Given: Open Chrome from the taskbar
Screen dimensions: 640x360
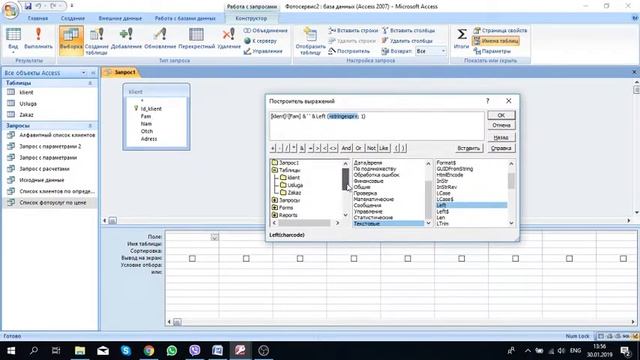Looking at the screenshot, I should click(149, 350).
